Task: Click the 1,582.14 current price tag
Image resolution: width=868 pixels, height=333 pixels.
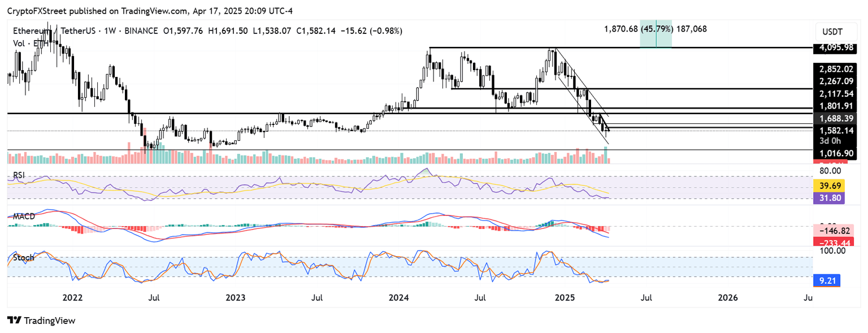Action: [x=833, y=130]
